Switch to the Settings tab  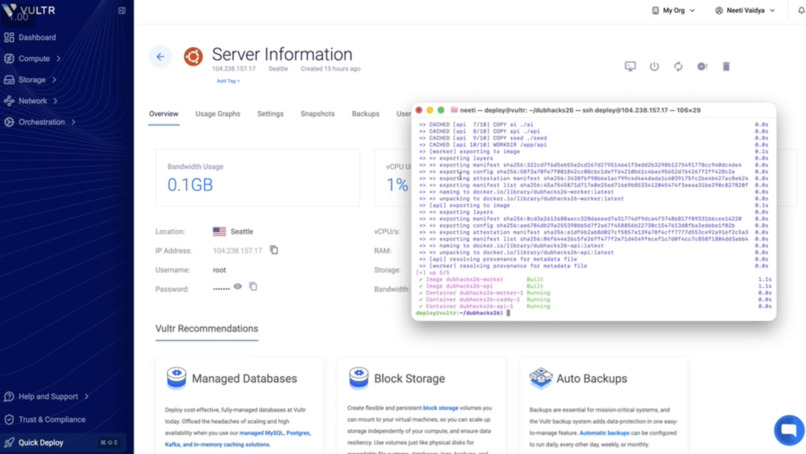[x=270, y=114]
